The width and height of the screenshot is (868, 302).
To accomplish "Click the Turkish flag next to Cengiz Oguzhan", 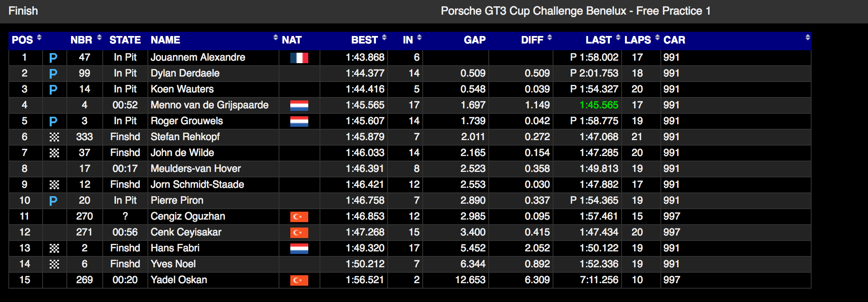I will 299,217.
